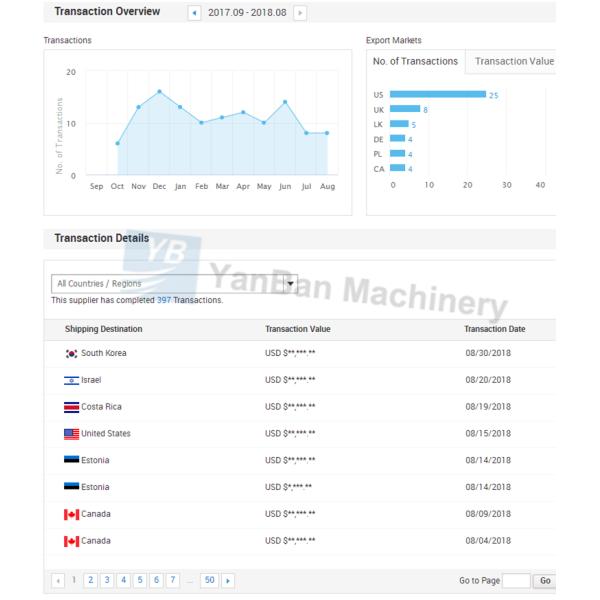
Task: Click the Go to Page input field
Action: point(516,580)
